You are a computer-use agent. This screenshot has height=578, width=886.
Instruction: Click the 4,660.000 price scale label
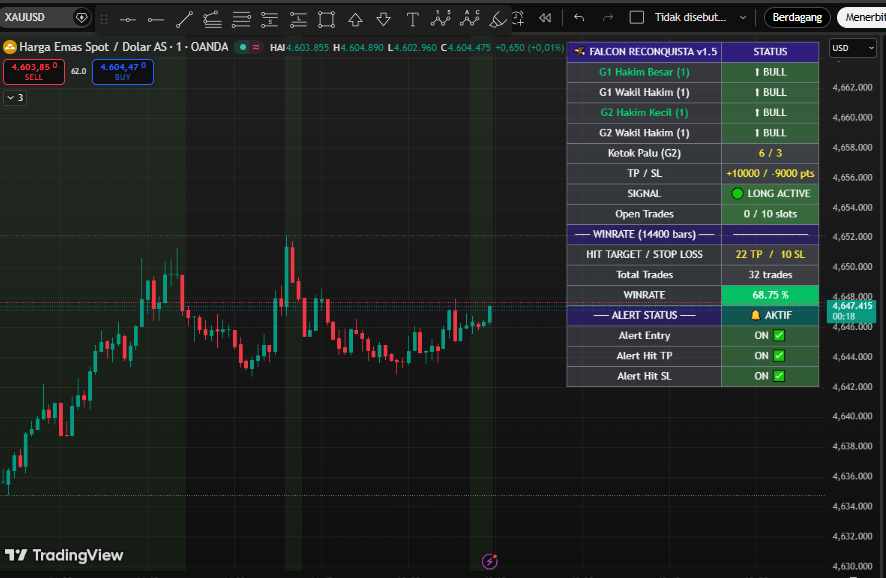852,118
